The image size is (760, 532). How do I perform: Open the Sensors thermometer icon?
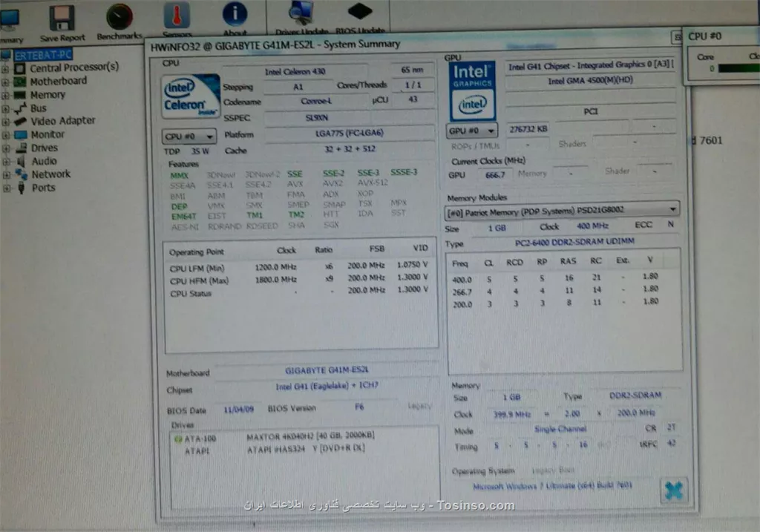177,15
